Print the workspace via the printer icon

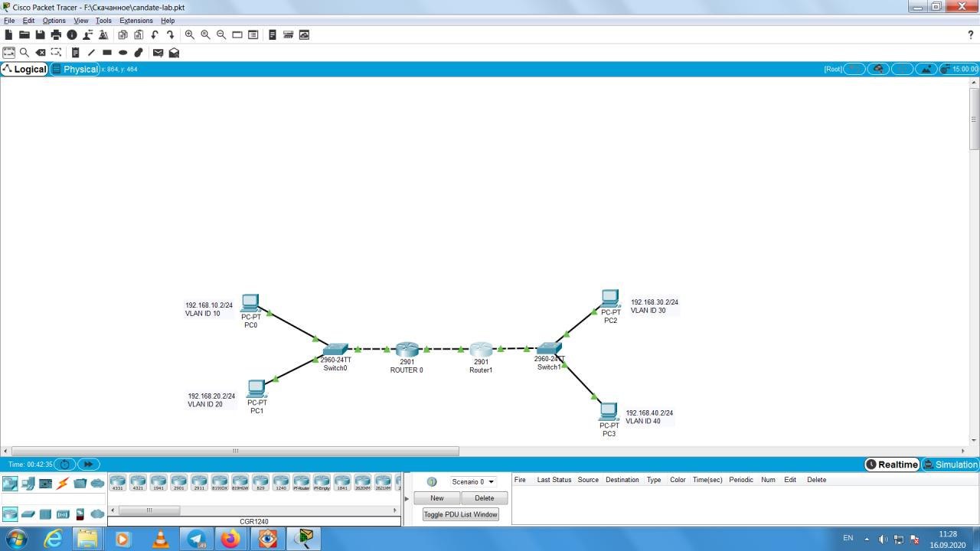56,34
